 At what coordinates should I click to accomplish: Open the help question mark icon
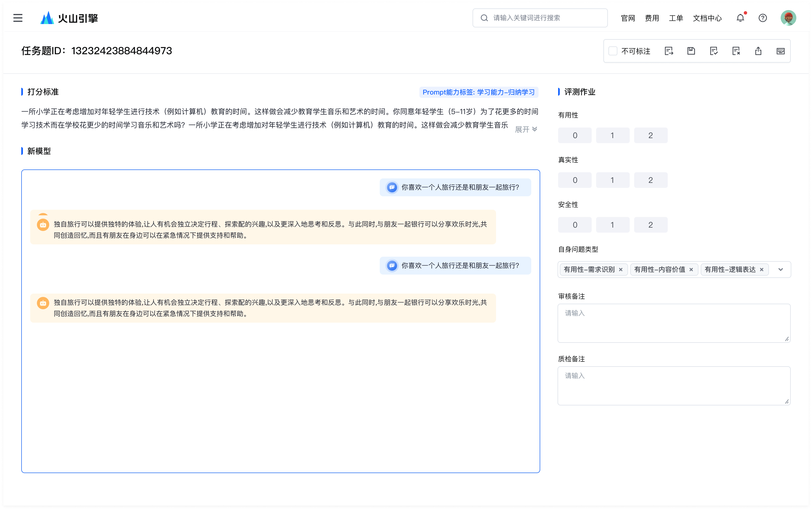(763, 18)
